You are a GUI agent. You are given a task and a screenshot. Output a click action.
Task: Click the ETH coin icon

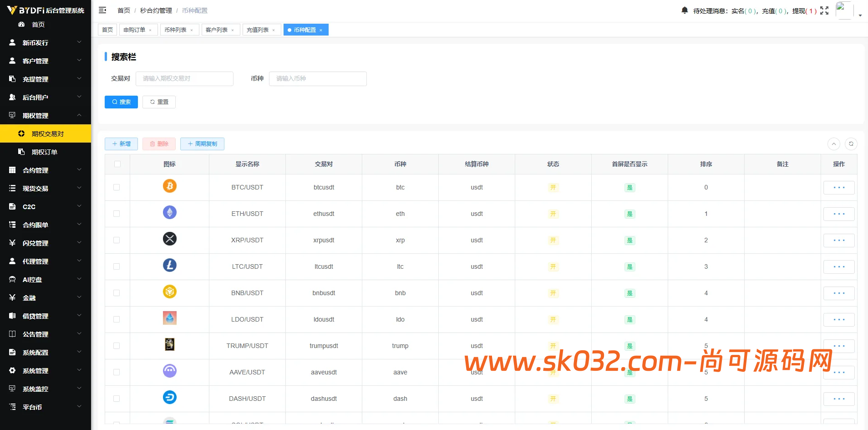click(170, 212)
